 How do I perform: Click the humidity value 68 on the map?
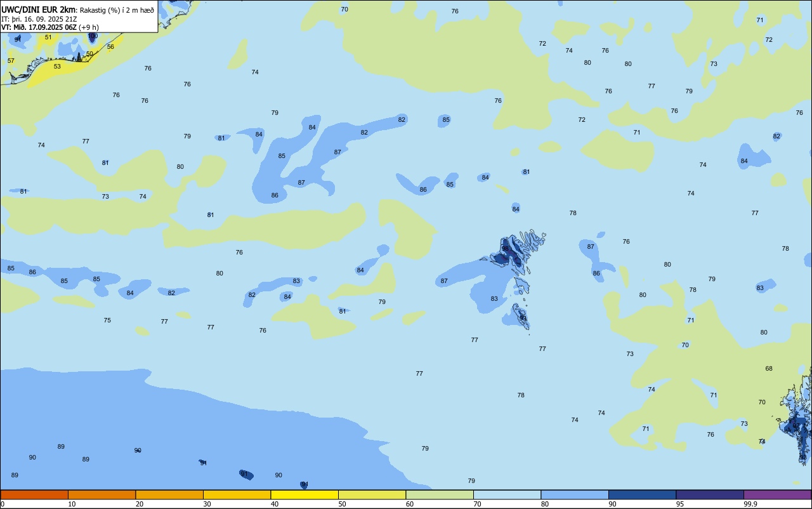tap(769, 369)
